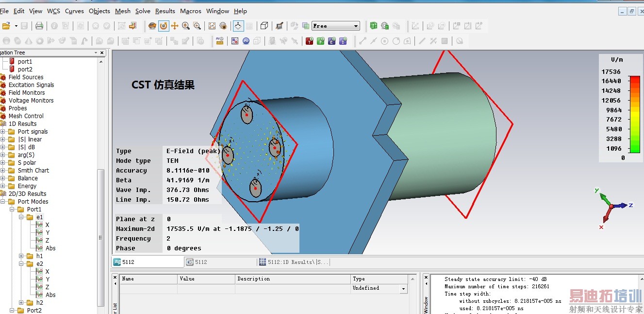
Task: Select the Balance folder in tree
Action: (28, 178)
